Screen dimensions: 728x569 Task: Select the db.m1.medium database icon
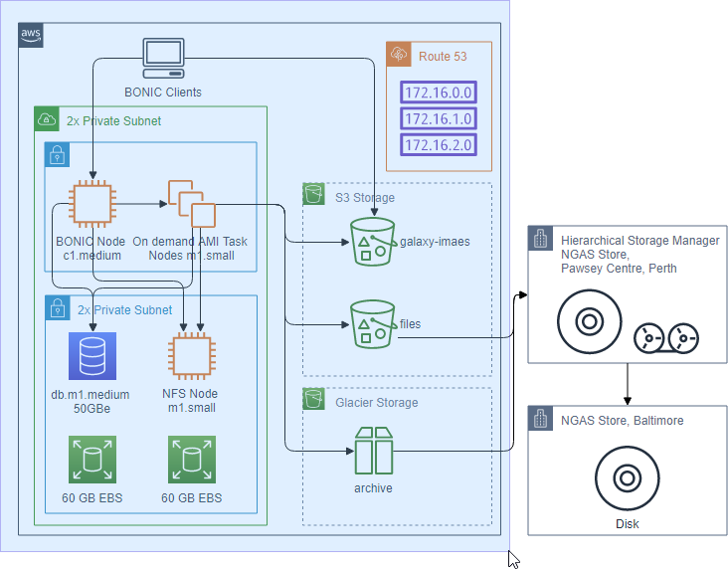point(92,356)
